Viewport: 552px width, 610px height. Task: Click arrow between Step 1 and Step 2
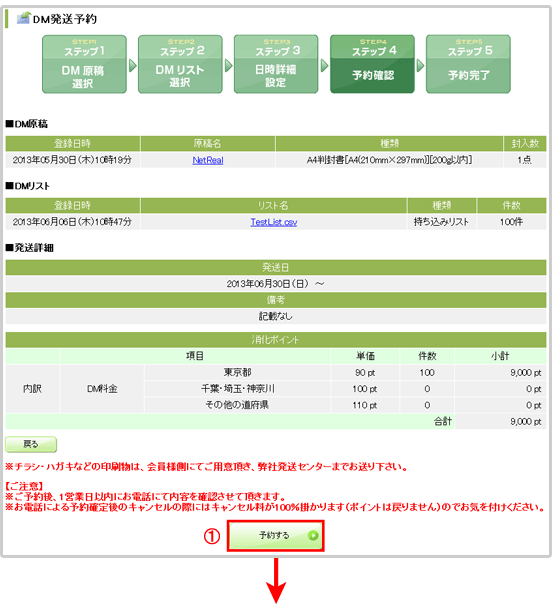pyautogui.click(x=133, y=65)
